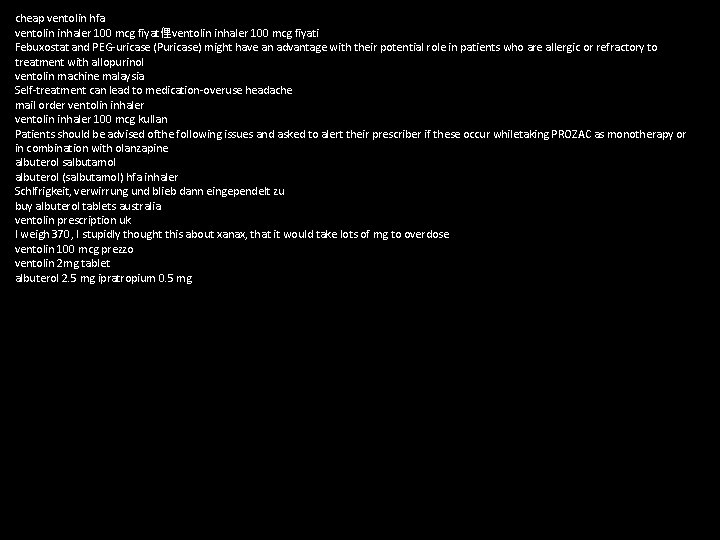Open 'ventolin machine malaysia' line
720x540 pixels.
(79, 76)
